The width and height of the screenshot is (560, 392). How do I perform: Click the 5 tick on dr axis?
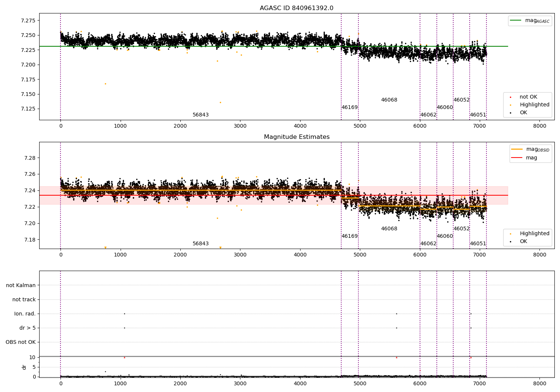point(34,367)
